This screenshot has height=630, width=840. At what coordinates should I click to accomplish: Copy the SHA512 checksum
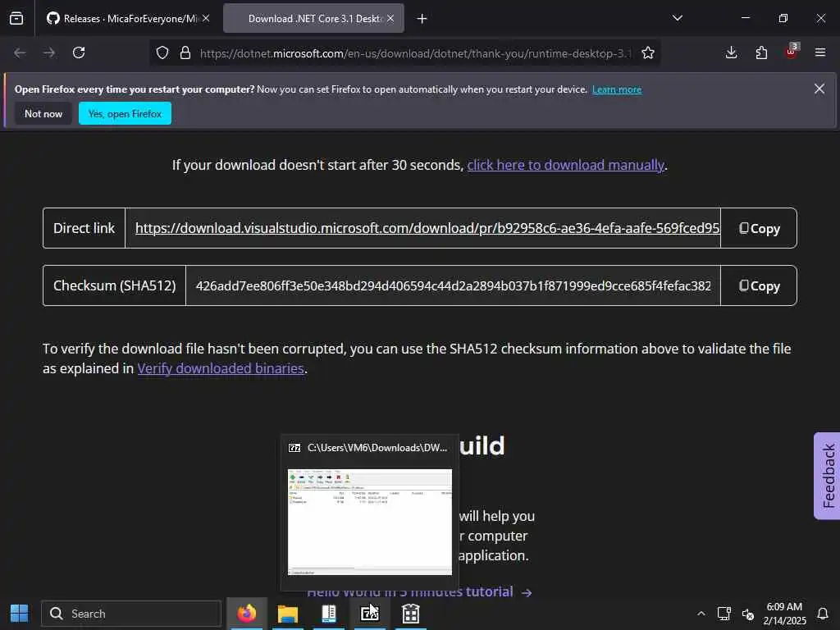coord(759,285)
